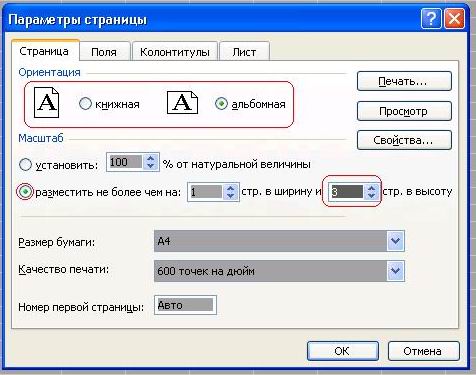The height and width of the screenshot is (375, 476).
Task: Choose разместить не более чем на option
Action: pyautogui.click(x=25, y=192)
